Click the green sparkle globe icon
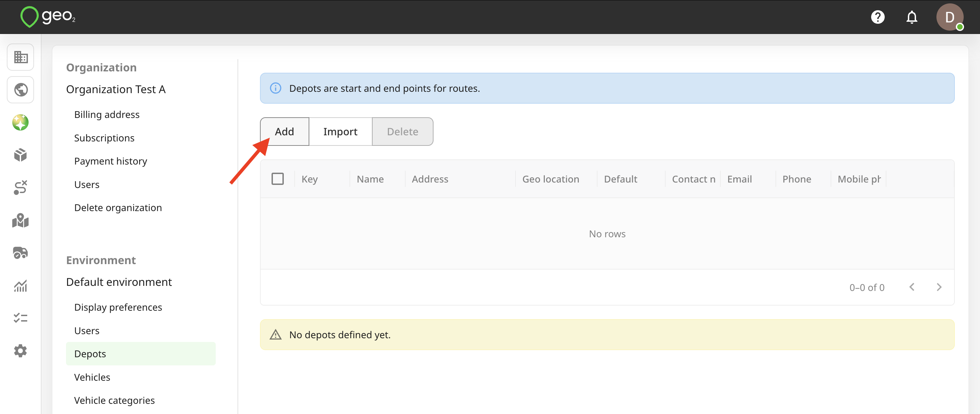 pos(20,122)
